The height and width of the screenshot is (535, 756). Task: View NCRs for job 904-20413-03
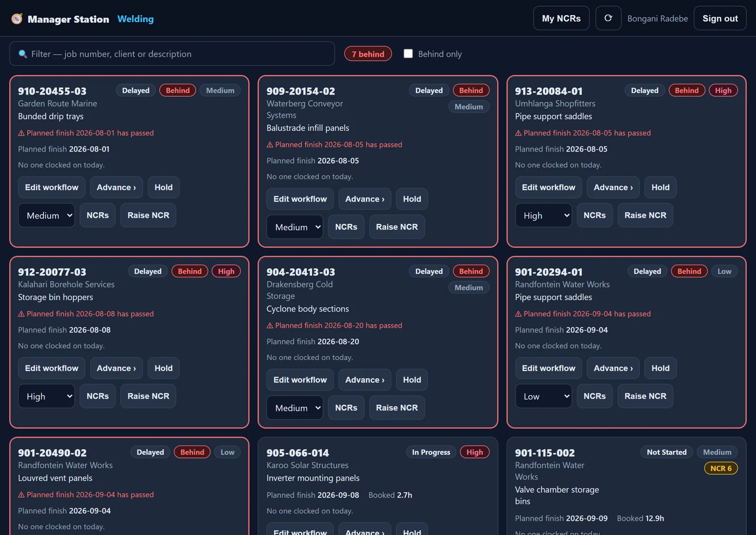pyautogui.click(x=346, y=408)
